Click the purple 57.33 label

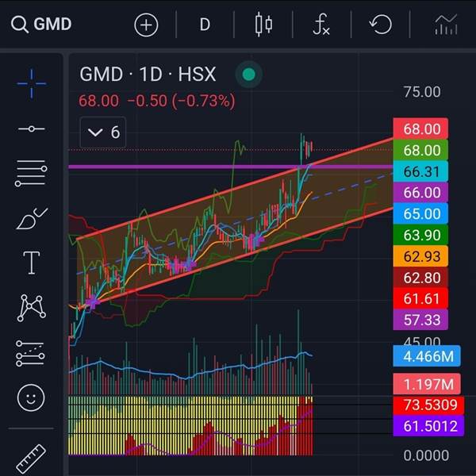(420, 320)
